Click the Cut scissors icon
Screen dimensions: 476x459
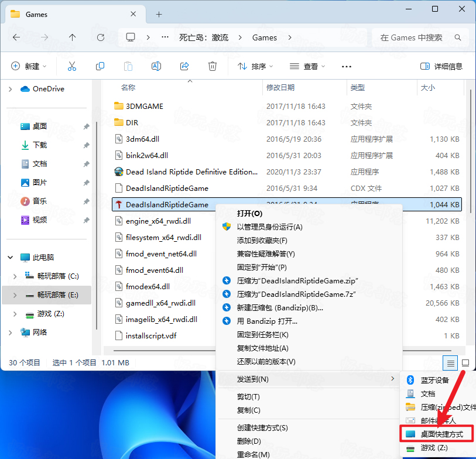tap(72, 66)
